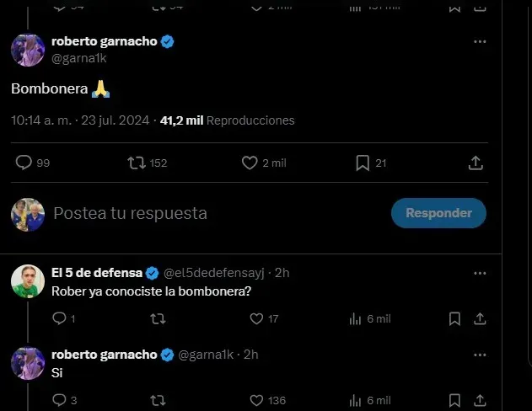This screenshot has width=532, height=411.
Task: Repost El 5 de defensa's reply
Action: pos(157,319)
